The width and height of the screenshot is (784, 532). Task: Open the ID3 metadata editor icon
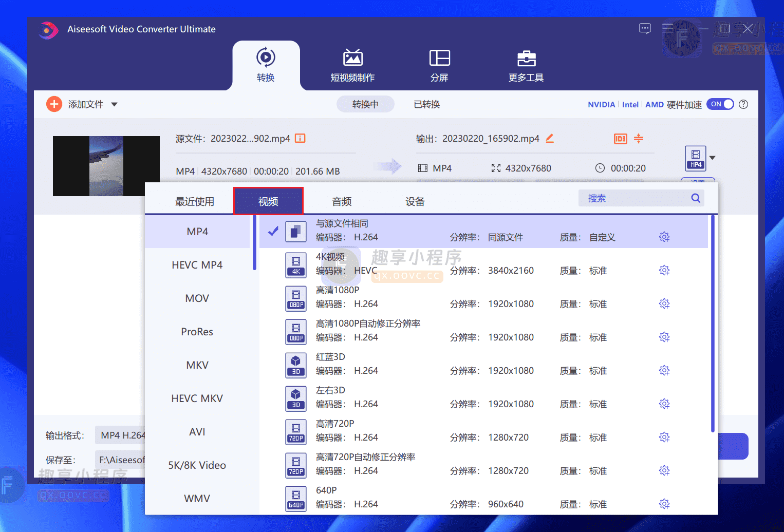click(621, 139)
